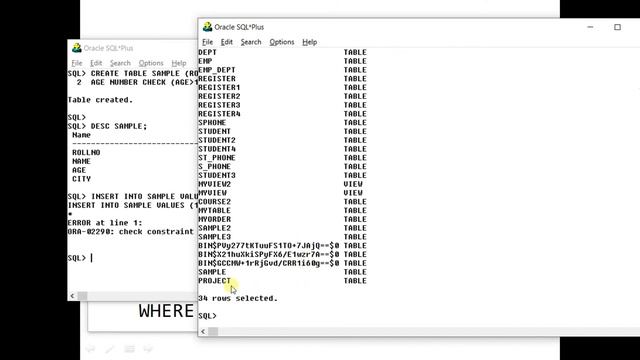This screenshot has height=360, width=640.
Task: Click the SQL> prompt in front window
Action: 207,316
